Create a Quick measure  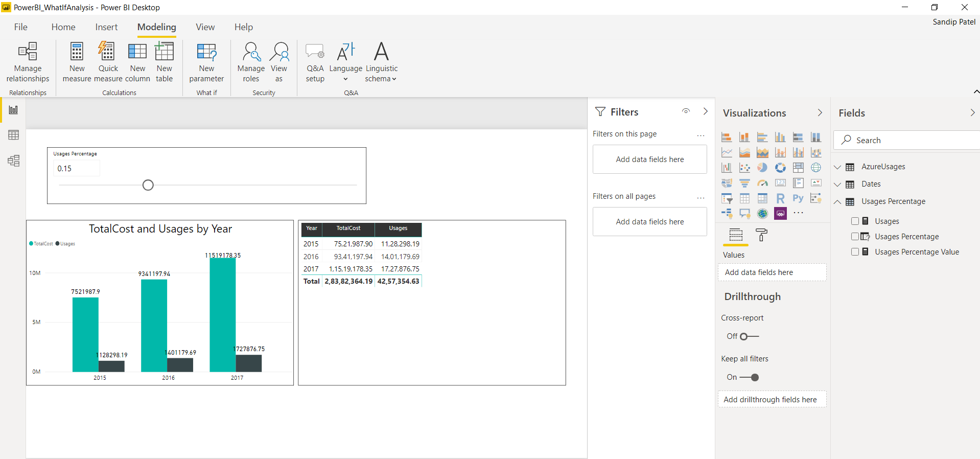click(x=108, y=62)
